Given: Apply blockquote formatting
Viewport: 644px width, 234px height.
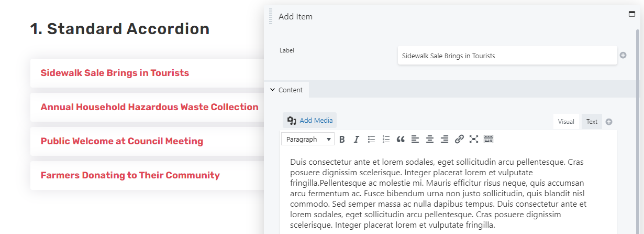Looking at the screenshot, I should (401, 139).
